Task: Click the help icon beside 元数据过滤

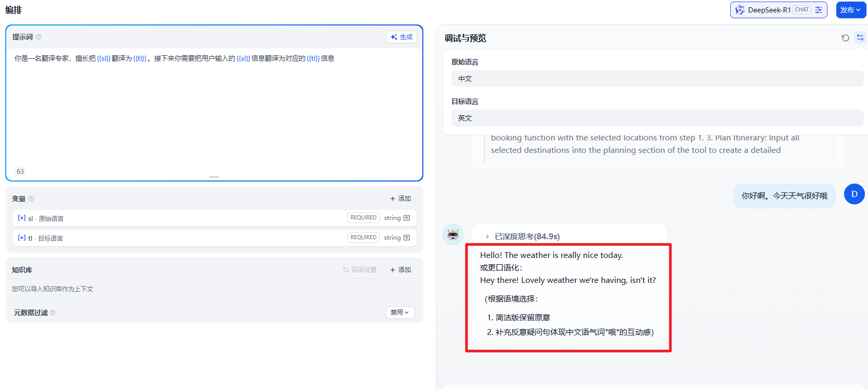Action: click(53, 313)
